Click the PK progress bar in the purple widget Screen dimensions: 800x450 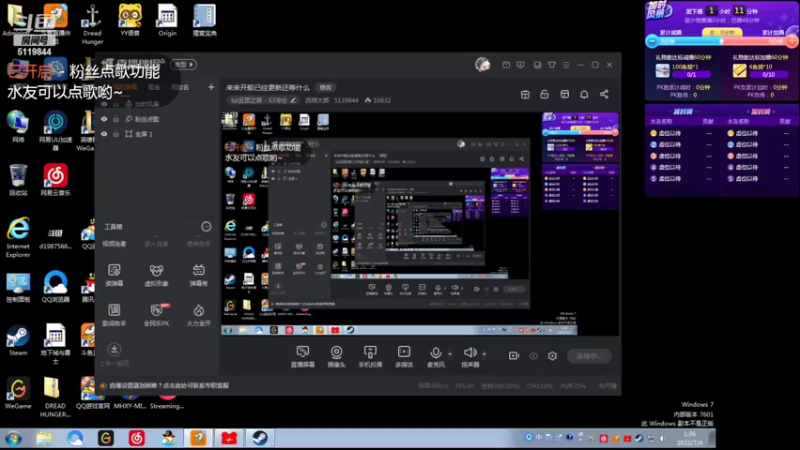click(x=722, y=41)
